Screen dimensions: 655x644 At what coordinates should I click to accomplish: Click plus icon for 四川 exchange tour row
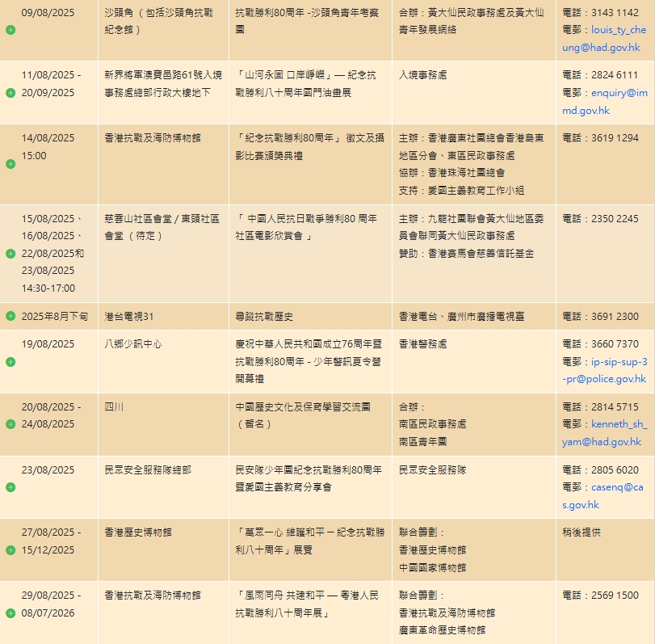click(x=10, y=424)
